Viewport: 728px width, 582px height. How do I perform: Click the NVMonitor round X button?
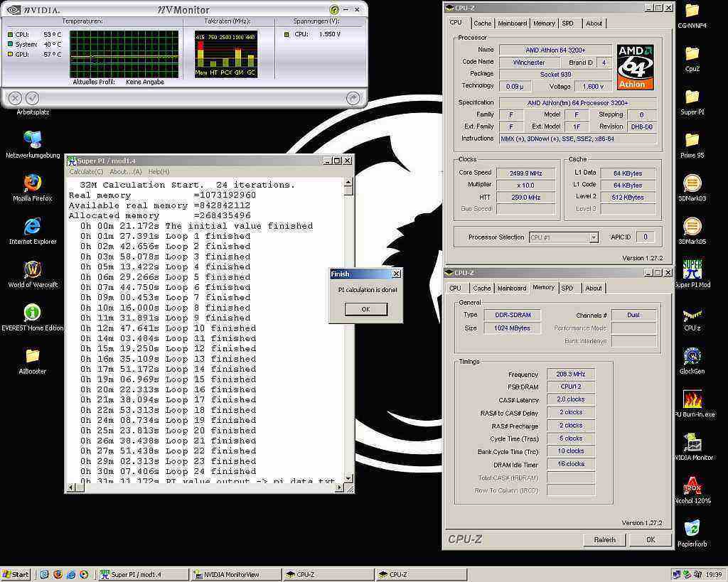tap(16, 98)
